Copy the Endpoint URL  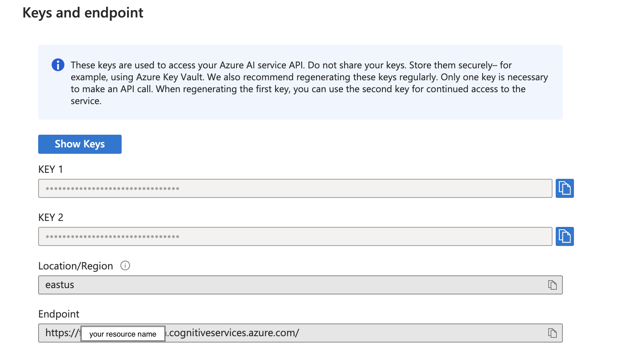552,333
